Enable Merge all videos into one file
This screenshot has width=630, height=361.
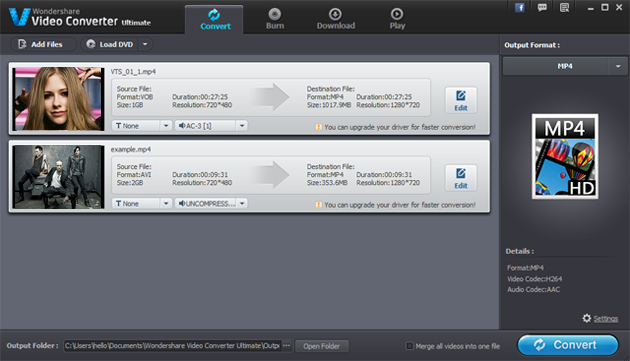[x=409, y=346]
